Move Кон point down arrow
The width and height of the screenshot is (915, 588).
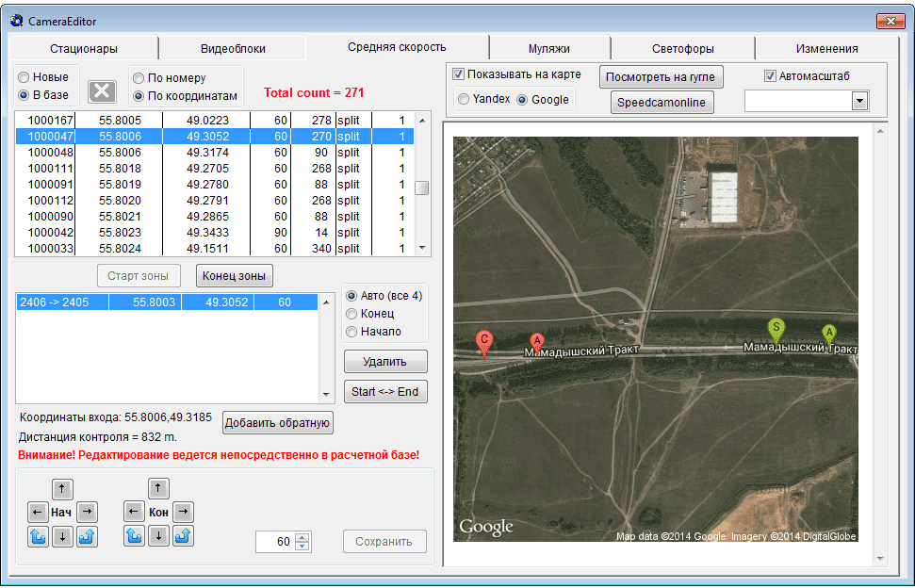[x=158, y=535]
